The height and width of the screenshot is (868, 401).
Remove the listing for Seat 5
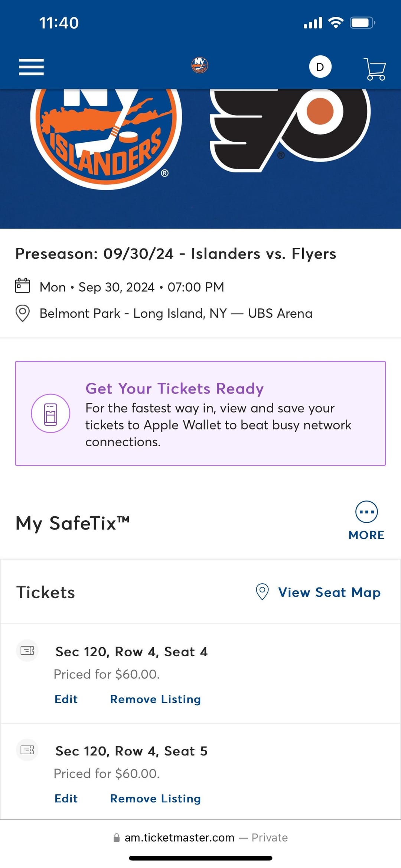click(155, 798)
